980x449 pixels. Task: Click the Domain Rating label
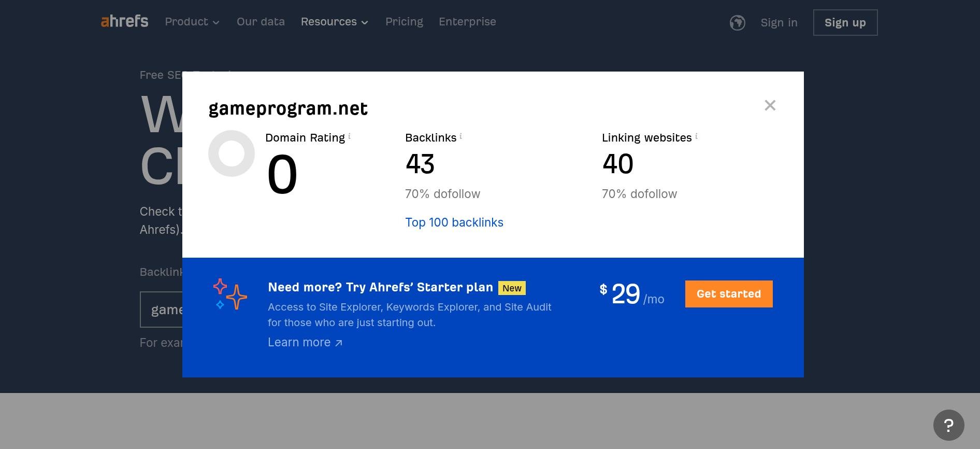coord(305,138)
